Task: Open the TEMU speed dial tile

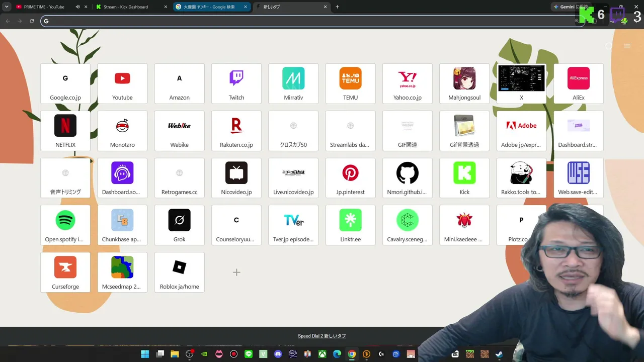Action: (351, 83)
